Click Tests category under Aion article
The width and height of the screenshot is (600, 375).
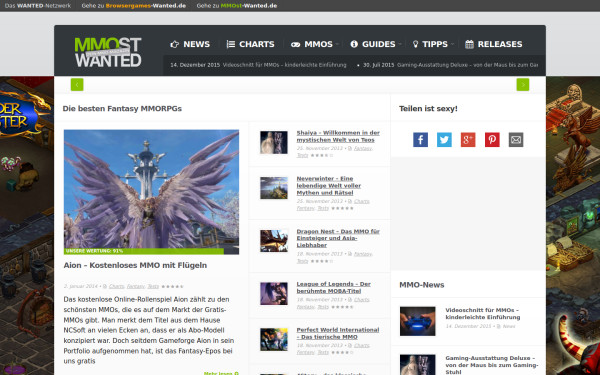tap(153, 286)
